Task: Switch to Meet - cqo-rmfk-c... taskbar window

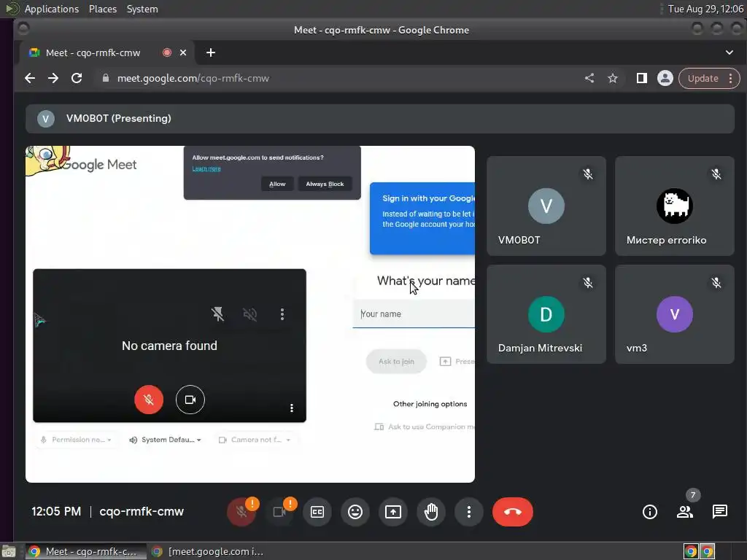Action: coord(85,551)
